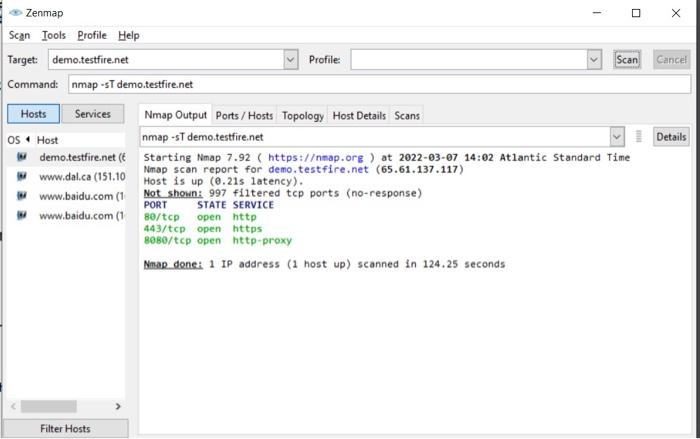Click the Filter Hosts button
700x439 pixels.
(x=65, y=429)
